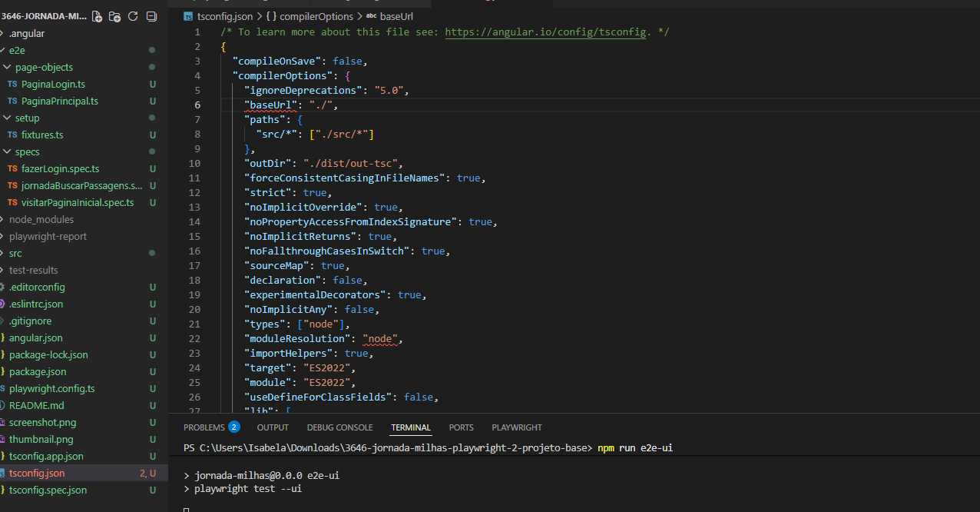
Task: Switch to the PLAYWRIGHT panel tab
Action: (516, 427)
